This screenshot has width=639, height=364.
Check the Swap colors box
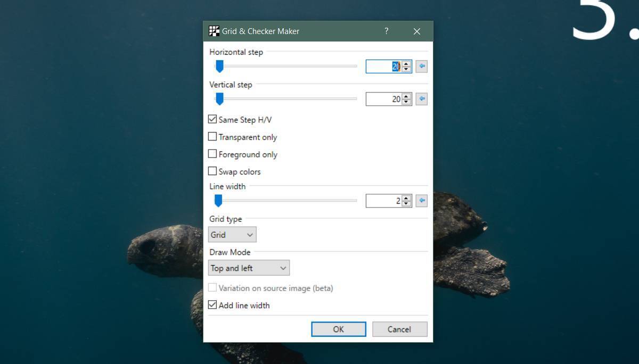point(212,171)
